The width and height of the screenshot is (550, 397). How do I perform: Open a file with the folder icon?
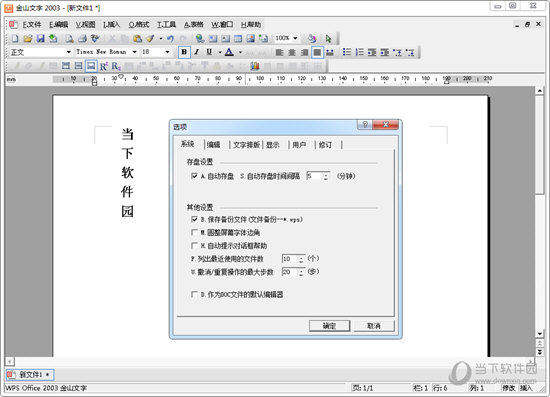tap(28, 39)
